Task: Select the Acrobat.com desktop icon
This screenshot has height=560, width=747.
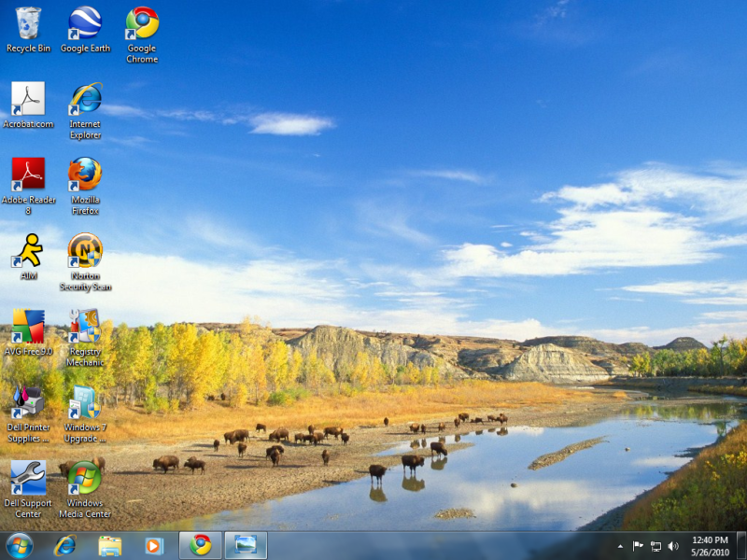Action: [x=28, y=99]
